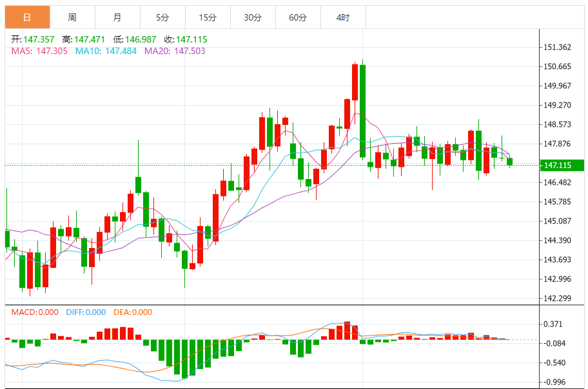Click the 150.665 price axis label
This screenshot has width=588, height=389.
pos(557,67)
